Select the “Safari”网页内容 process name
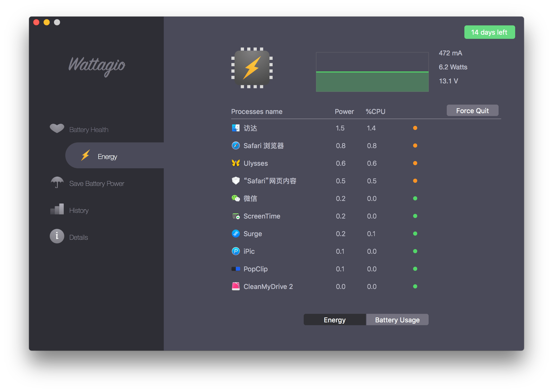553x392 pixels. (270, 181)
